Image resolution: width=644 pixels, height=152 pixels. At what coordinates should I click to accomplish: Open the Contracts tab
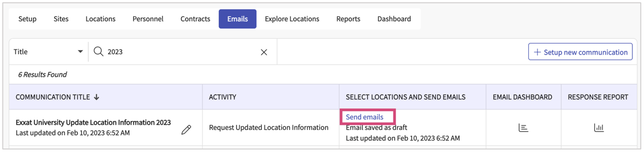[195, 19]
